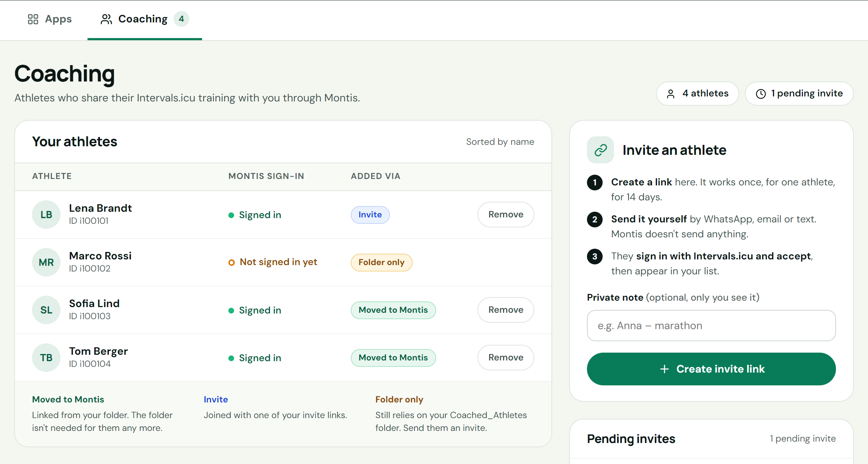This screenshot has width=868, height=464.
Task: Click the LB avatar for Lena Brandt
Action: tap(46, 215)
